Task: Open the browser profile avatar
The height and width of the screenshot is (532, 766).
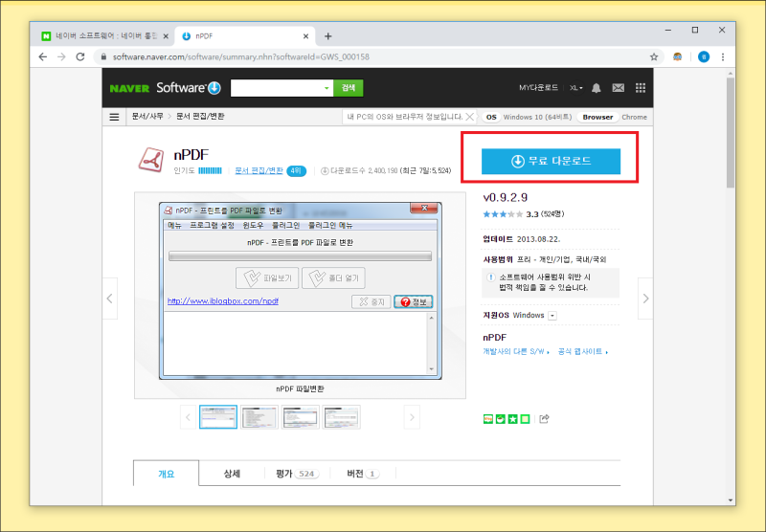Action: pyautogui.click(x=704, y=56)
